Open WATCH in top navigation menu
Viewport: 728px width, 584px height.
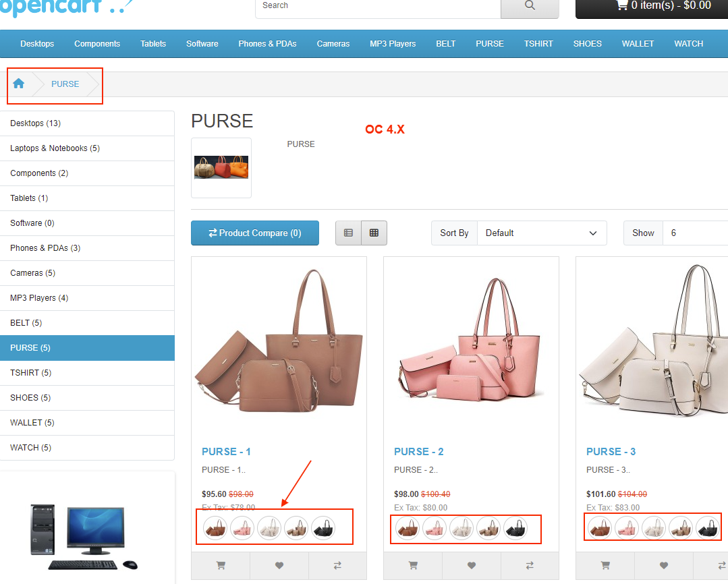pyautogui.click(x=688, y=44)
